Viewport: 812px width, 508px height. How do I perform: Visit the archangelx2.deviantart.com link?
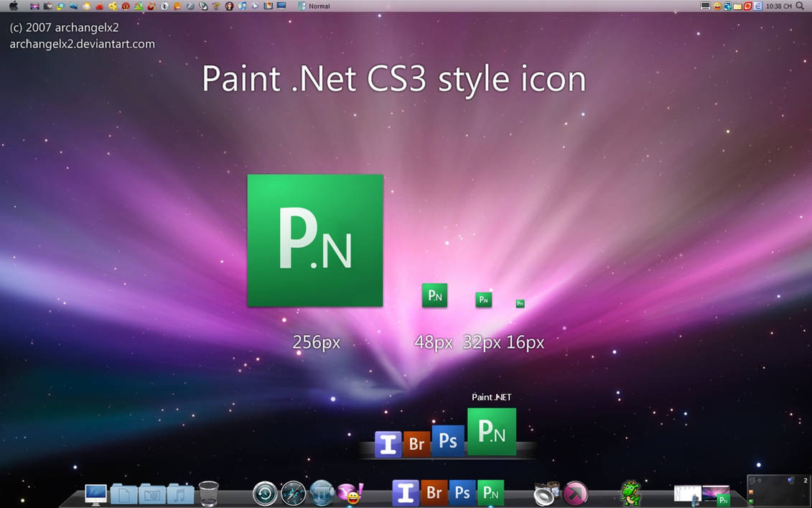point(83,44)
